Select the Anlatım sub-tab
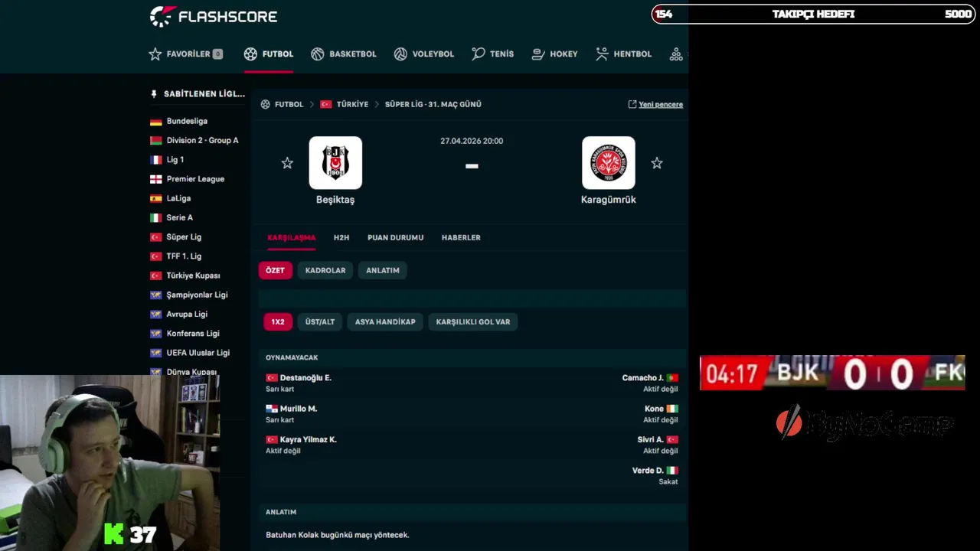This screenshot has width=980, height=551. tap(383, 270)
